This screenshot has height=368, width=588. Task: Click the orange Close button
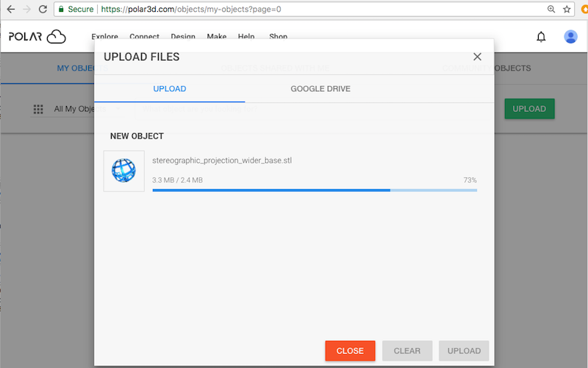350,351
